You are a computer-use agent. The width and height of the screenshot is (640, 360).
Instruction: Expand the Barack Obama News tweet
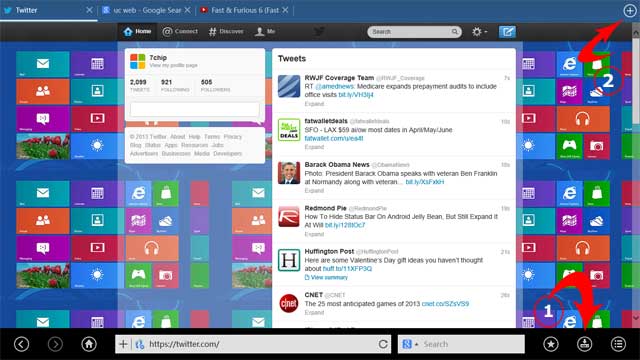(x=314, y=191)
